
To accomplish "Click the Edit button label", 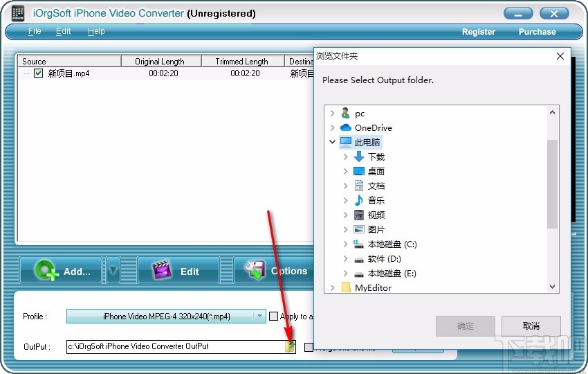I will (190, 271).
